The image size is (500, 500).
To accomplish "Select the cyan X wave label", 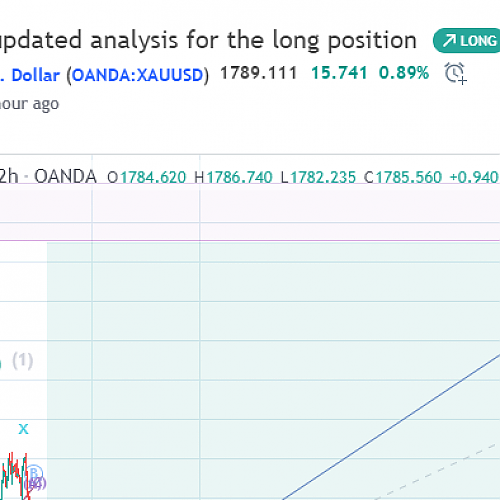I will (23, 429).
